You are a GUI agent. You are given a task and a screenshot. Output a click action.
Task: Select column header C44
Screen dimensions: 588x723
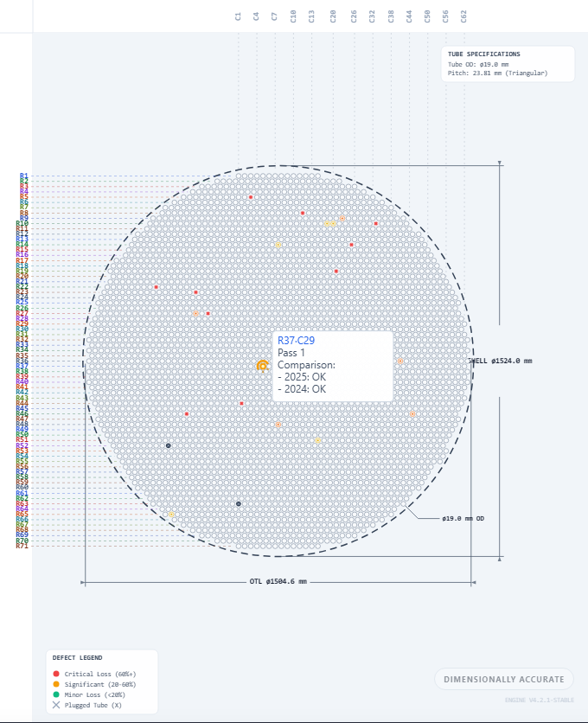tap(409, 16)
